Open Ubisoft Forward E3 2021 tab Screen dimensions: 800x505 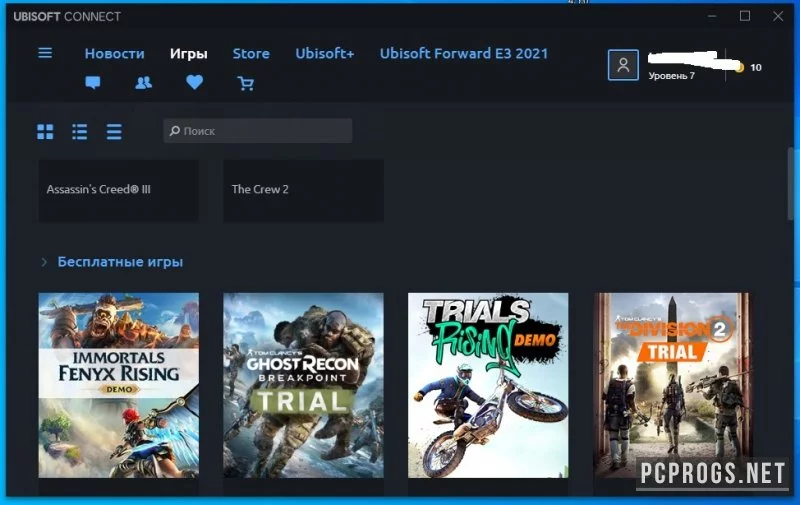(463, 54)
